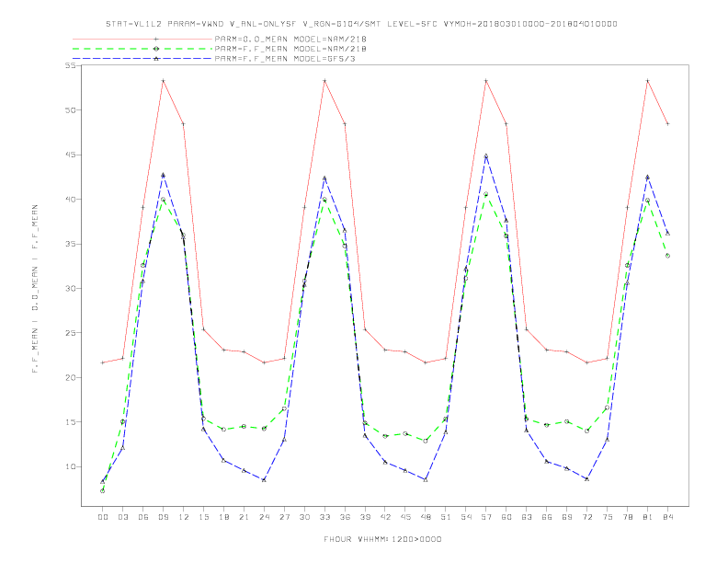The height and width of the screenshot is (563, 728).
Task: Click the x-axis tick label 51
Action: (446, 517)
